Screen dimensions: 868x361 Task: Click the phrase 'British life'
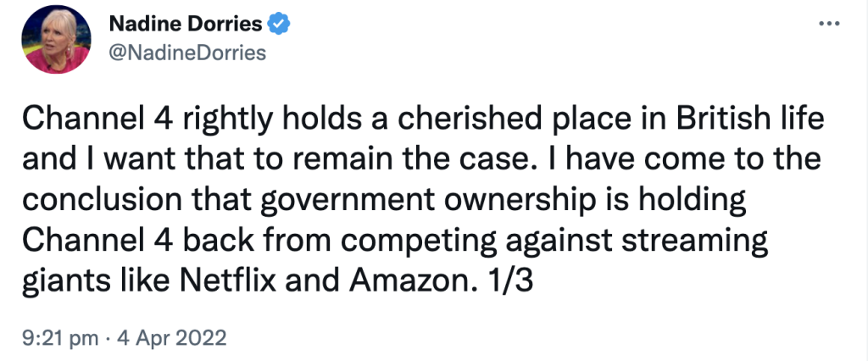pyautogui.click(x=737, y=120)
